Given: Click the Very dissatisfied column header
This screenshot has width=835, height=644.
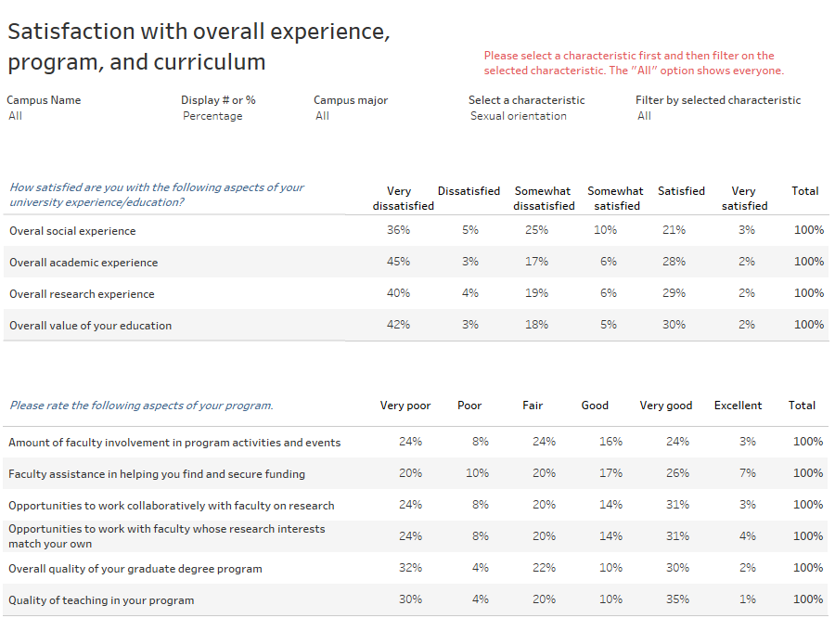Looking at the screenshot, I should click(403, 199).
